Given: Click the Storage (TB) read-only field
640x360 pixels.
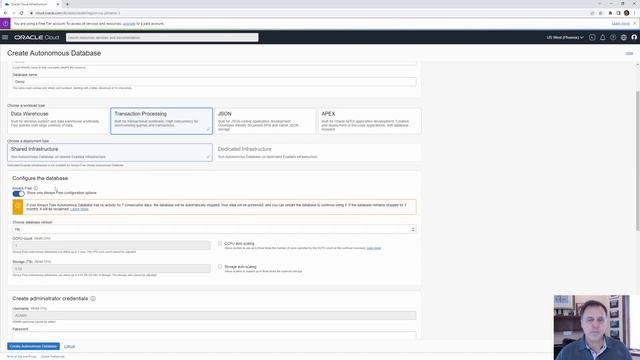Looking at the screenshot, I should (x=111, y=269).
